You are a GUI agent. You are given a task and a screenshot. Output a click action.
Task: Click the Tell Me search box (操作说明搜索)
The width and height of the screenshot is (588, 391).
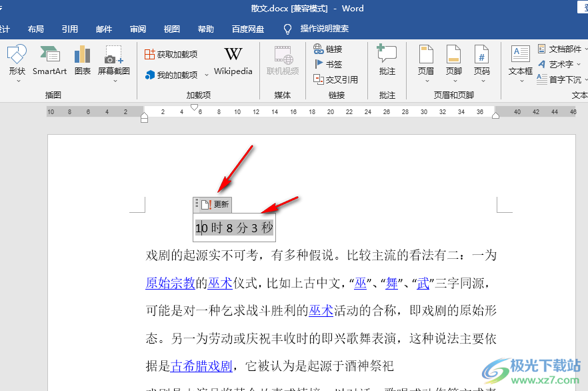tap(325, 29)
